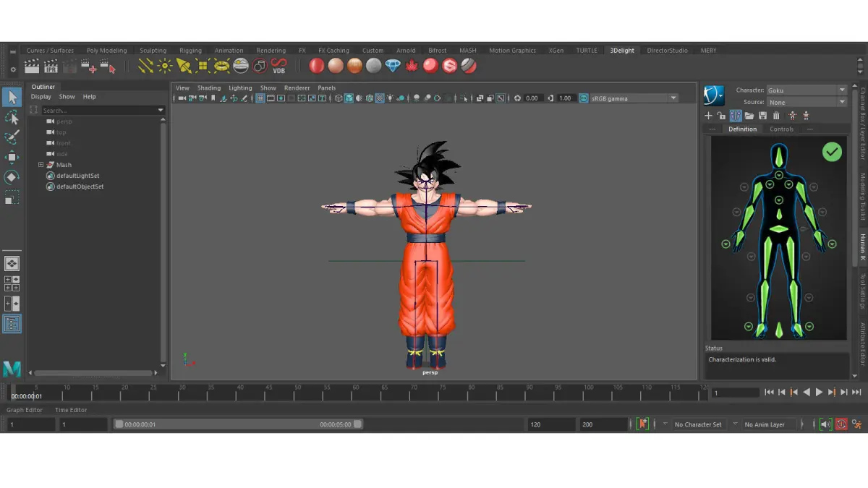
Task: Click the HumanIK lock definition padlock icon
Action: coord(721,116)
